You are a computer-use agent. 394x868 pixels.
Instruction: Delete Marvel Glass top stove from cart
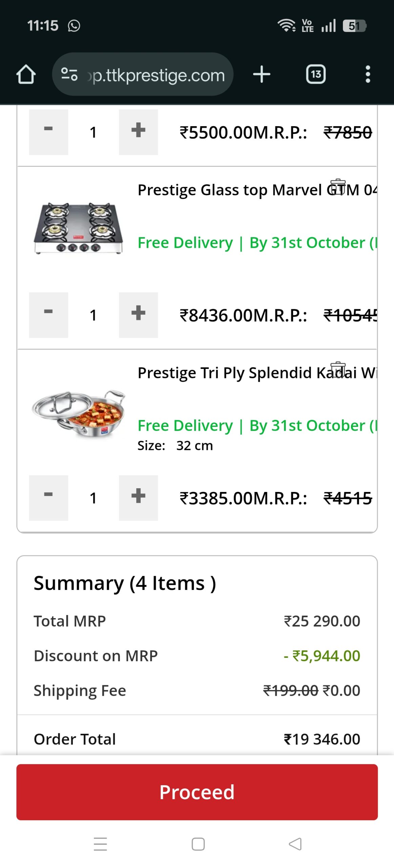click(338, 187)
